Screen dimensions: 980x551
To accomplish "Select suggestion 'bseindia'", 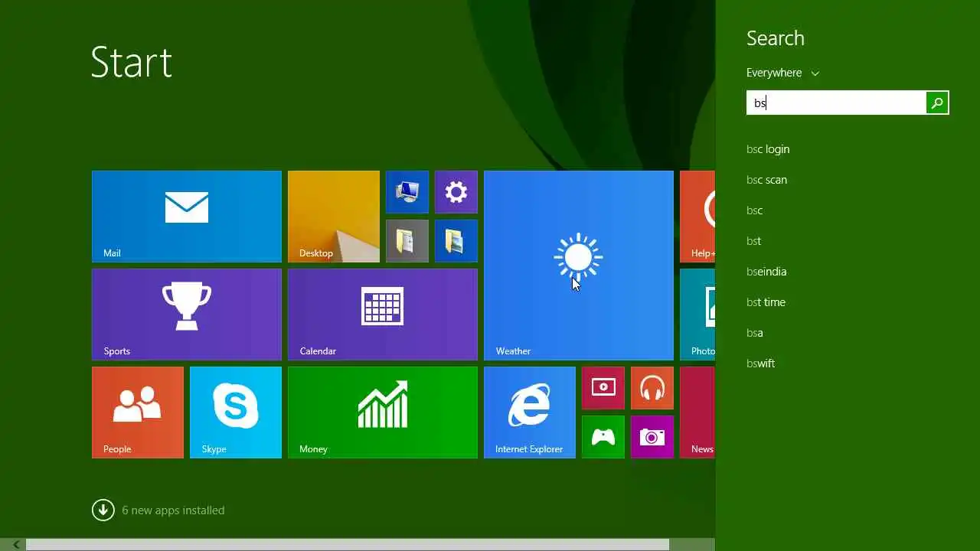I will click(766, 272).
